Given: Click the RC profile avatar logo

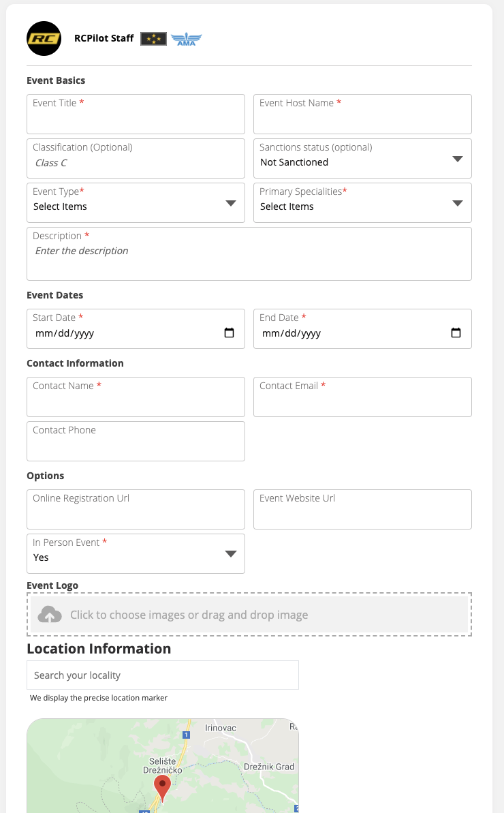Looking at the screenshot, I should [x=44, y=39].
